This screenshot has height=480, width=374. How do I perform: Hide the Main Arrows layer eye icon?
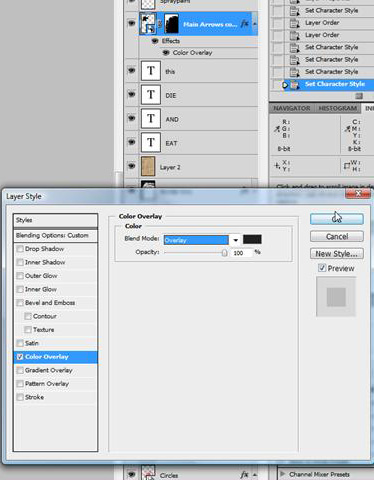[131, 23]
